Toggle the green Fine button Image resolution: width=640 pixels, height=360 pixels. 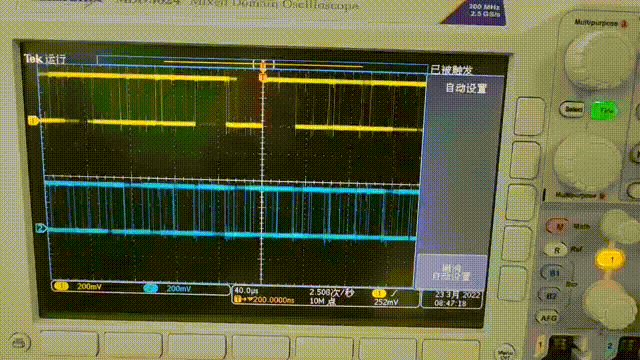pyautogui.click(x=605, y=111)
